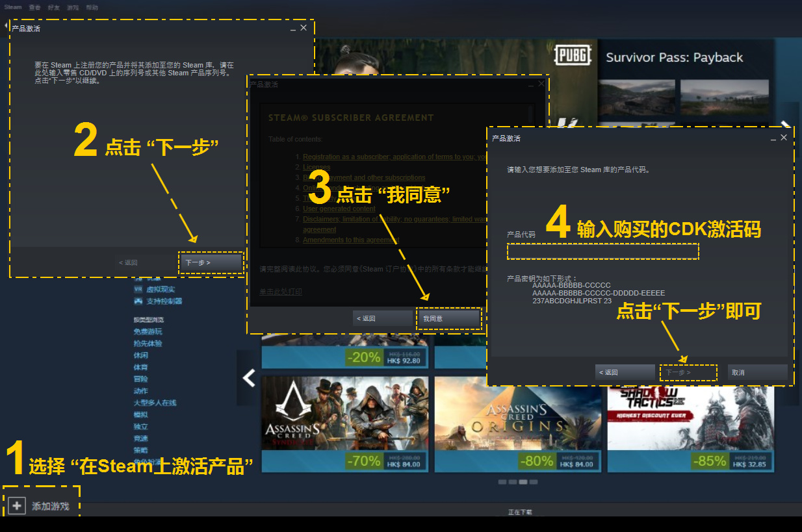Minimize the first 产品激活 dialog
The height and width of the screenshot is (532, 802).
[293, 29]
